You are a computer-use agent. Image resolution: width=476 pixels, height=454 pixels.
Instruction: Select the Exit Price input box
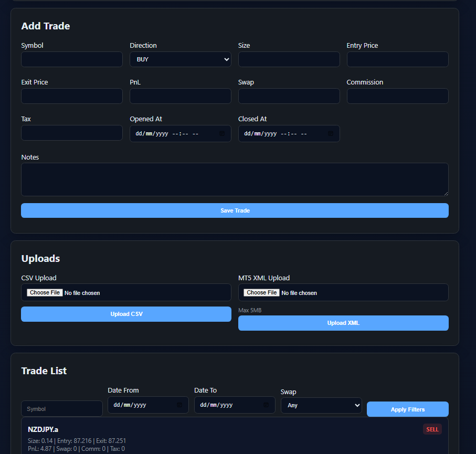(x=72, y=96)
